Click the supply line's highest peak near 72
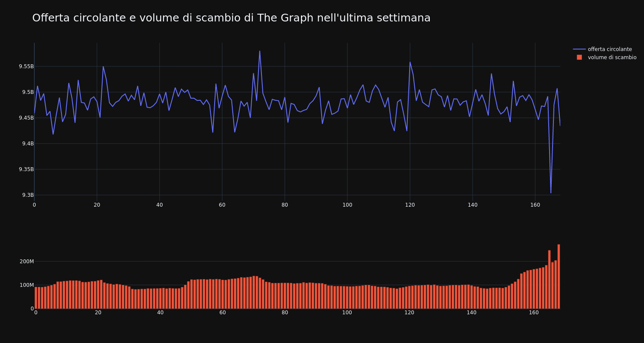644x343 pixels. [260, 51]
